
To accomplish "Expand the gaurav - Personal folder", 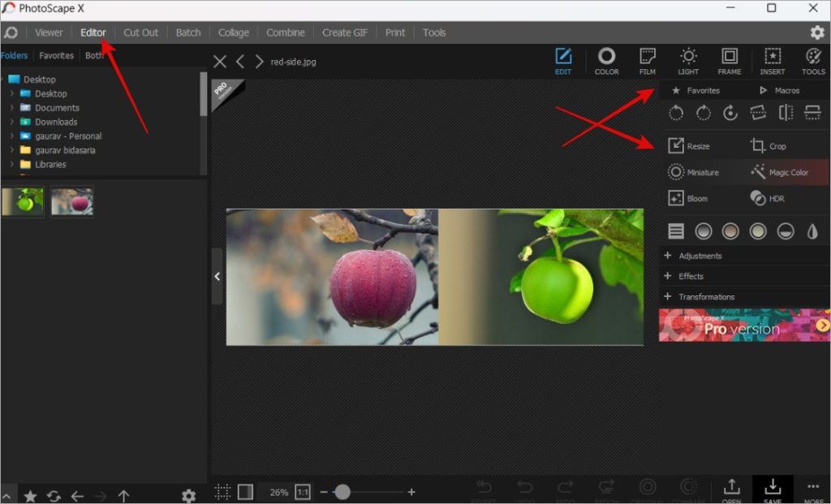I will point(11,136).
